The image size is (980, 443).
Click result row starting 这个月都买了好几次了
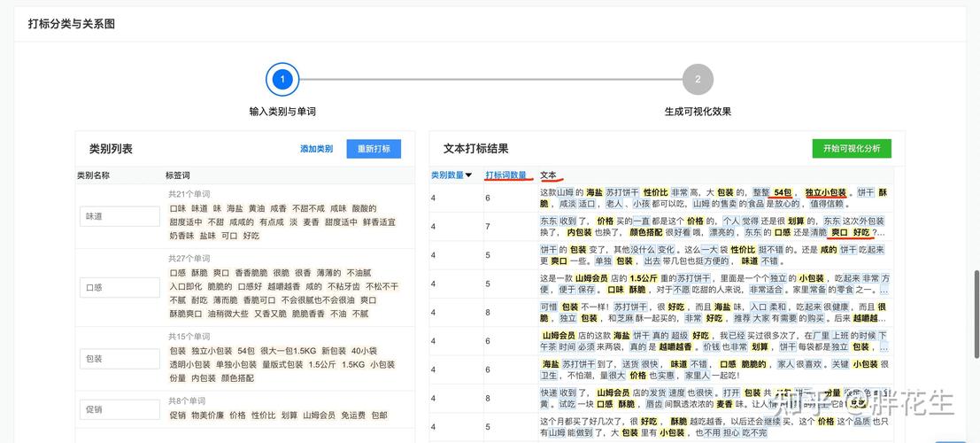[661, 427]
